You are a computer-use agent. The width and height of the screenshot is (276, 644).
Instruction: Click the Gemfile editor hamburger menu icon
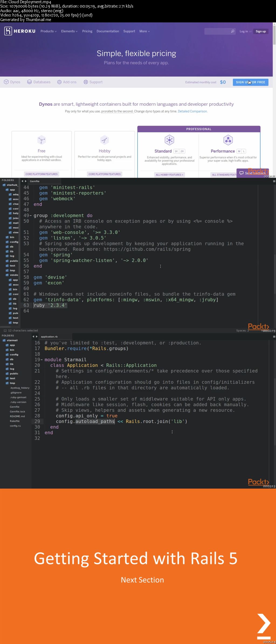point(274,181)
